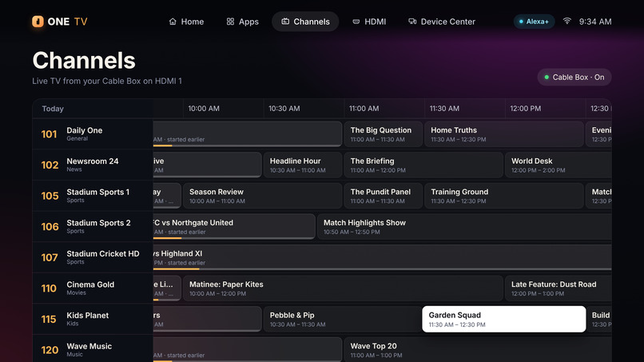Select channel 110 Cinema Gold
Viewport: 644px width, 362px height.
click(93, 288)
